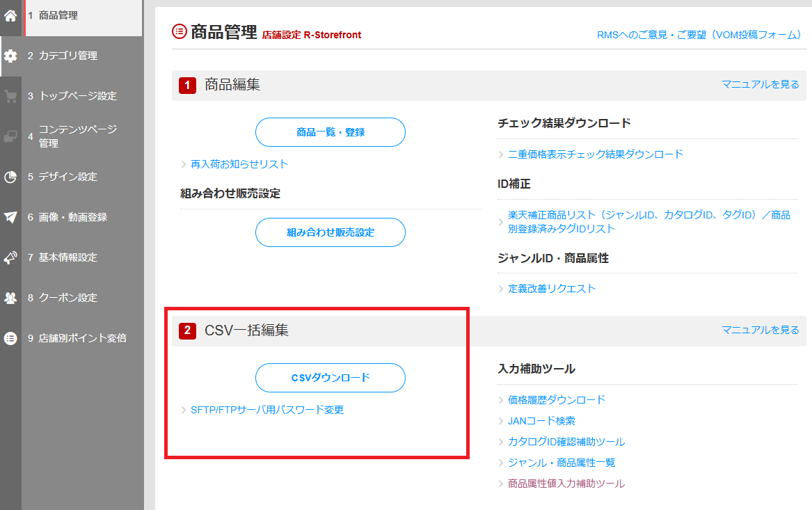
Task: Click the CSVダウンロード button
Action: tap(330, 378)
